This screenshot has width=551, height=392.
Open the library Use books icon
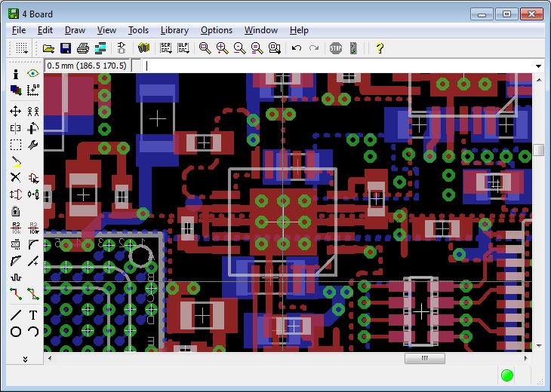coord(143,47)
